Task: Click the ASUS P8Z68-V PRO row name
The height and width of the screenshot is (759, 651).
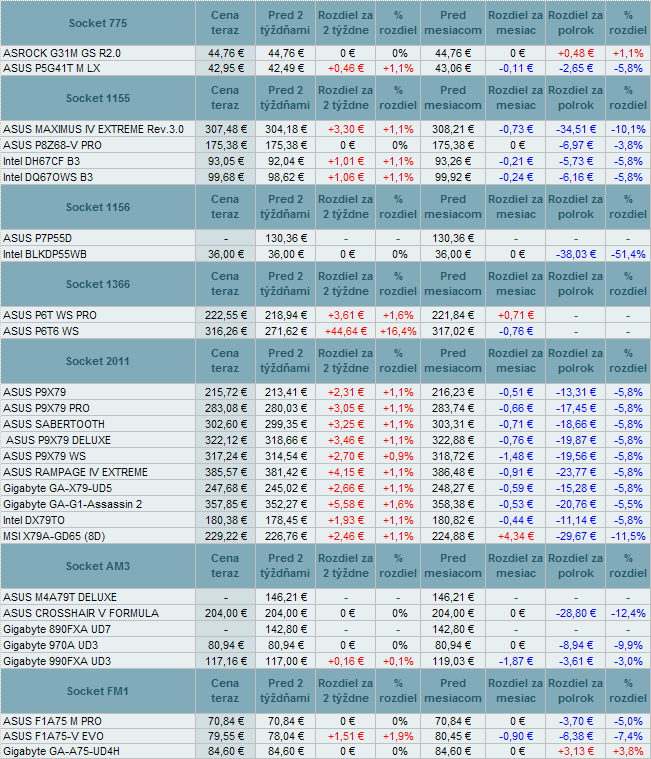Action: tap(52, 145)
